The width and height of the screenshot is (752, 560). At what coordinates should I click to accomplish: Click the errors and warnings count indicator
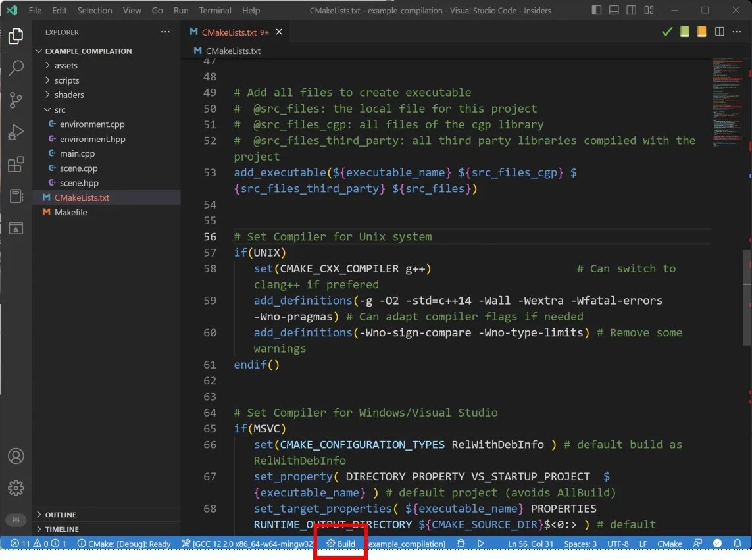pyautogui.click(x=38, y=543)
